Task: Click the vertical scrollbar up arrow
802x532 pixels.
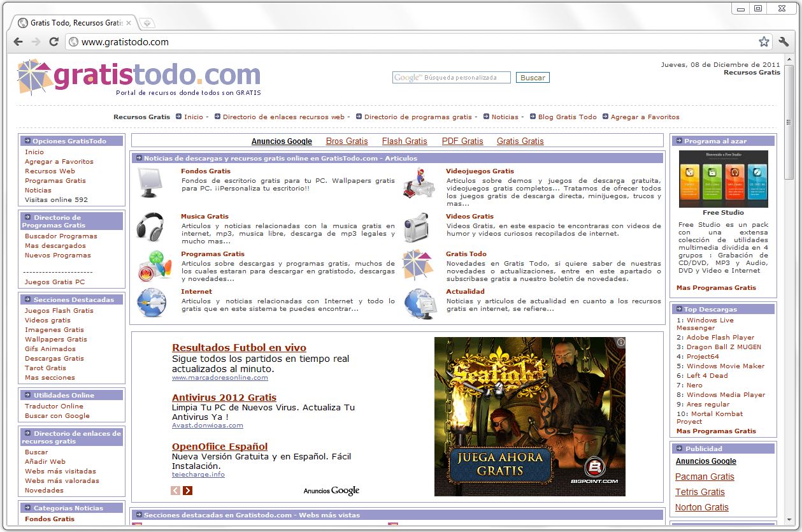Action: (x=789, y=59)
